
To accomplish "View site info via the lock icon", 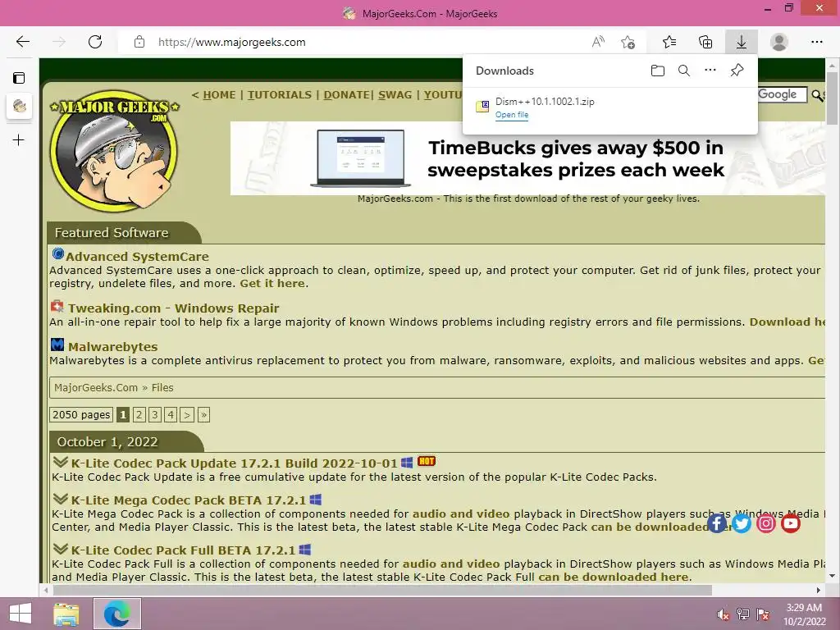I will (139, 42).
